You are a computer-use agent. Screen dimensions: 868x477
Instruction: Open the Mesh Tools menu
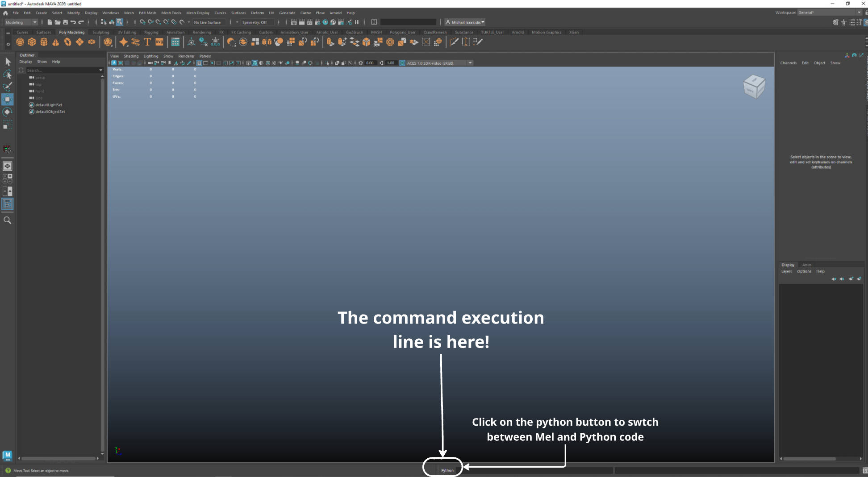click(171, 13)
